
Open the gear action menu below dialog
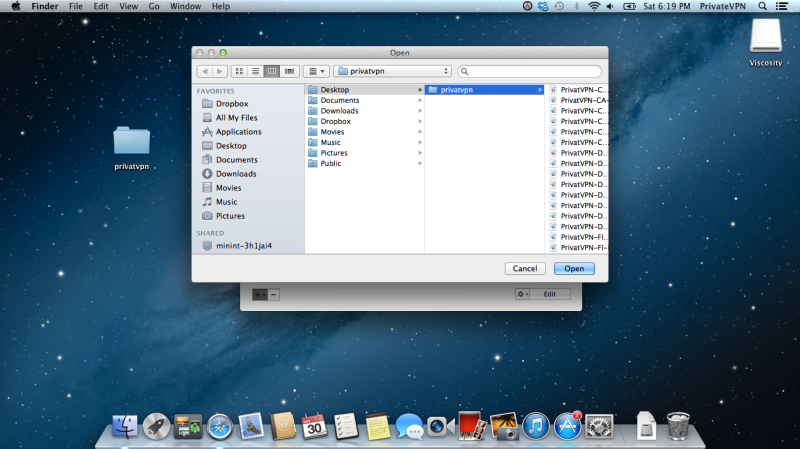click(521, 294)
